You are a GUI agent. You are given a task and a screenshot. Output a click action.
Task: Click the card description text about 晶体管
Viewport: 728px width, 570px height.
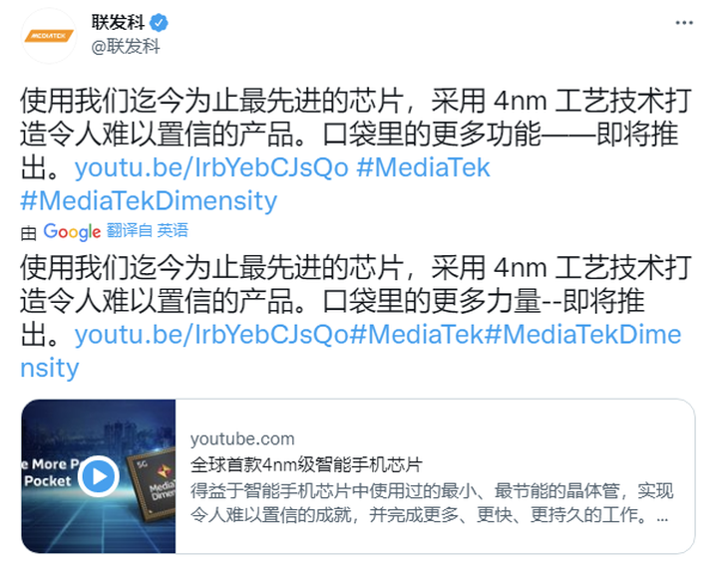click(x=432, y=503)
